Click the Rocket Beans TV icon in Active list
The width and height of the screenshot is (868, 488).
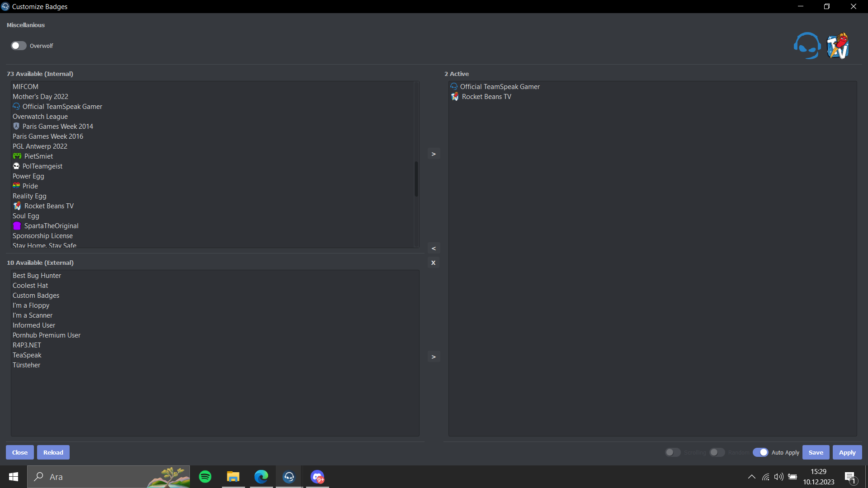click(455, 96)
